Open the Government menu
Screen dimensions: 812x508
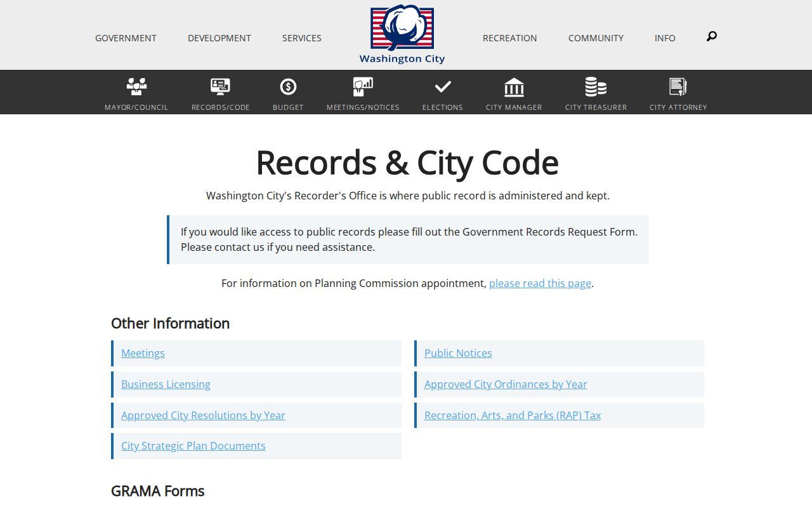coord(126,38)
